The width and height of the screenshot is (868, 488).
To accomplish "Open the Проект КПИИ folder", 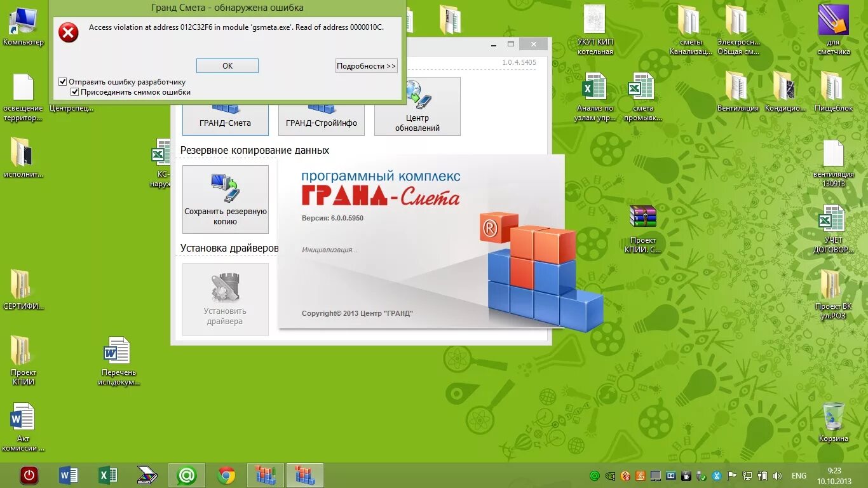I will [x=24, y=361].
